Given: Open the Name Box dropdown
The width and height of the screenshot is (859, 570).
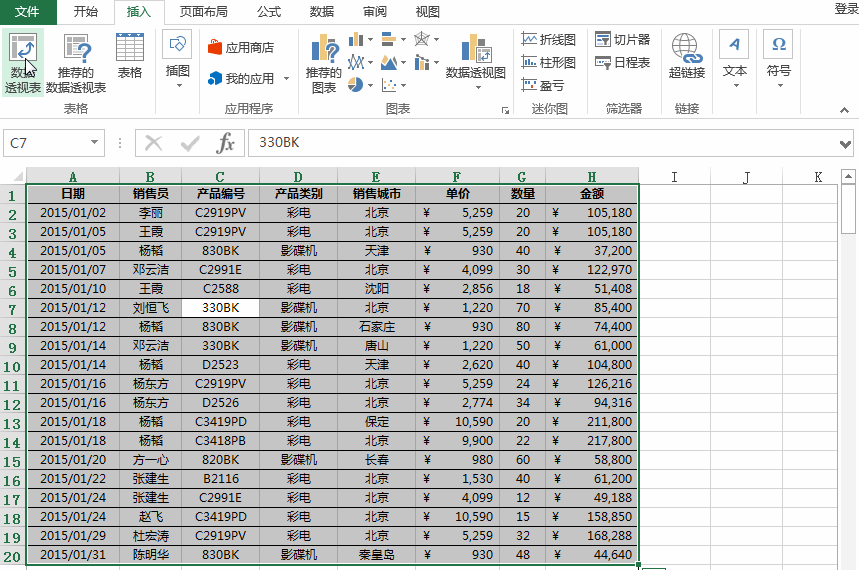Looking at the screenshot, I should click(x=94, y=142).
